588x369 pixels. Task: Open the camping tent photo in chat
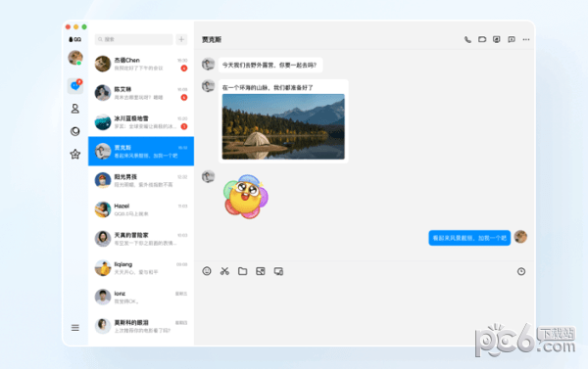click(283, 126)
